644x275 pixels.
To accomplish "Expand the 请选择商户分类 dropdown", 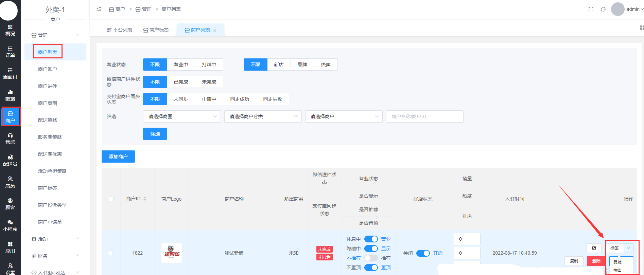I will pyautogui.click(x=263, y=116).
